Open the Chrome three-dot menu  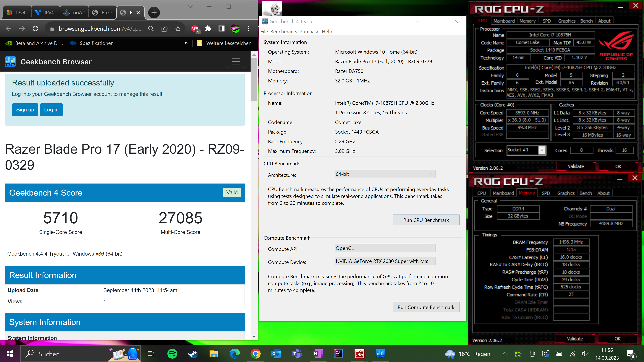coord(248,29)
